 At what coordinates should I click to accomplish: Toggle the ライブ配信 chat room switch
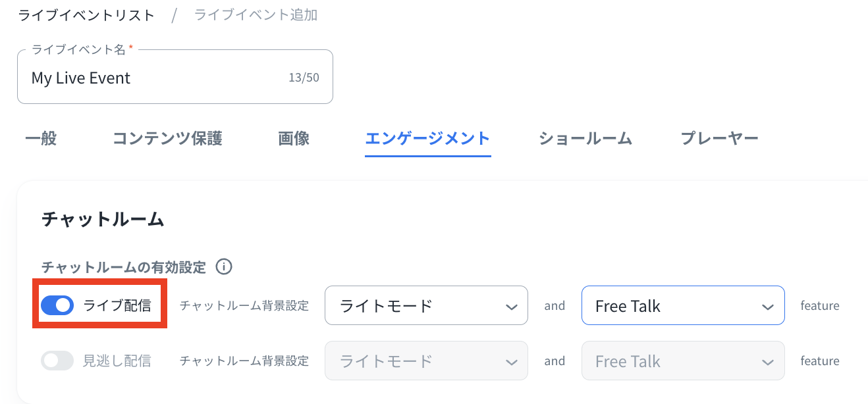tap(57, 305)
